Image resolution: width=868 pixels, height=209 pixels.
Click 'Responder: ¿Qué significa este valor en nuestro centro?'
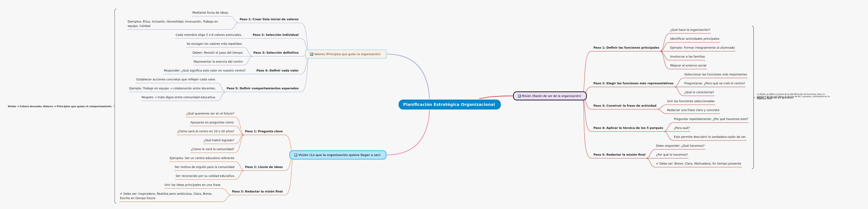205,70
